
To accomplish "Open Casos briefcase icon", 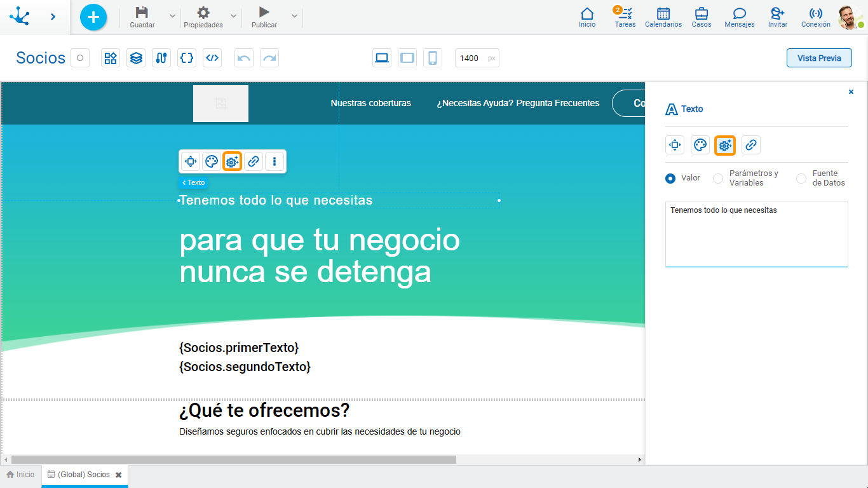I will 702,17.
